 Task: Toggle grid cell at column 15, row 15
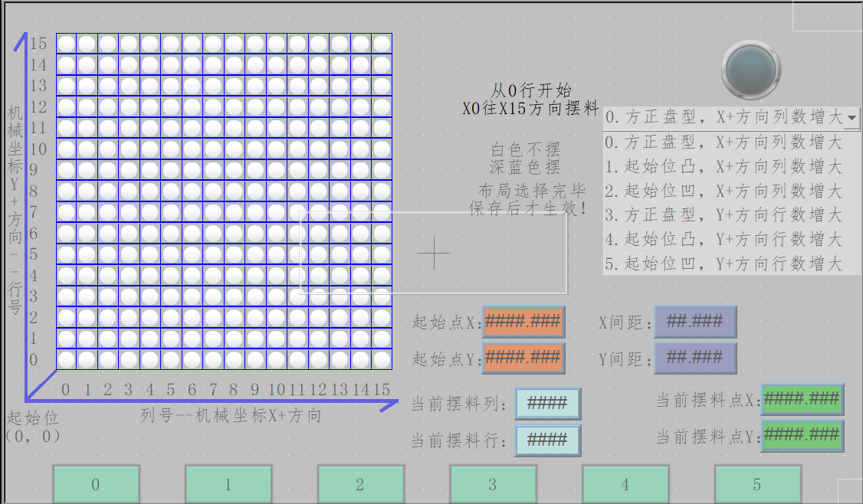click(x=382, y=44)
